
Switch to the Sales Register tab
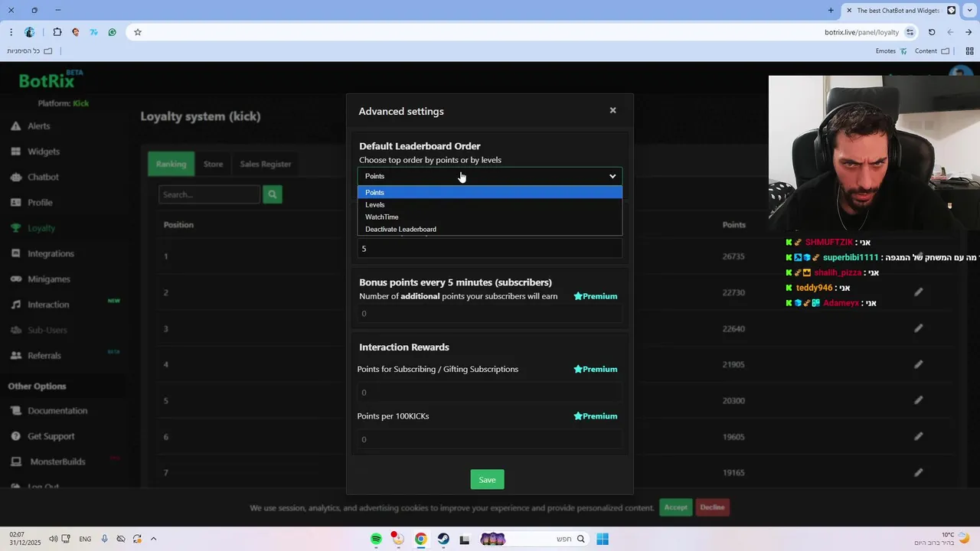pos(266,164)
